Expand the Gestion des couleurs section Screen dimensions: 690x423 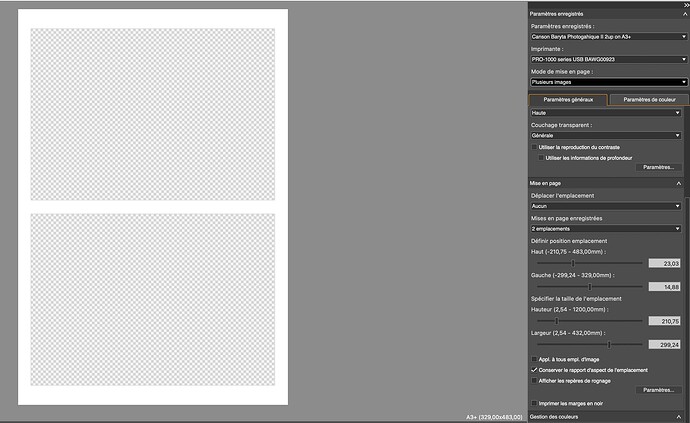[681, 416]
